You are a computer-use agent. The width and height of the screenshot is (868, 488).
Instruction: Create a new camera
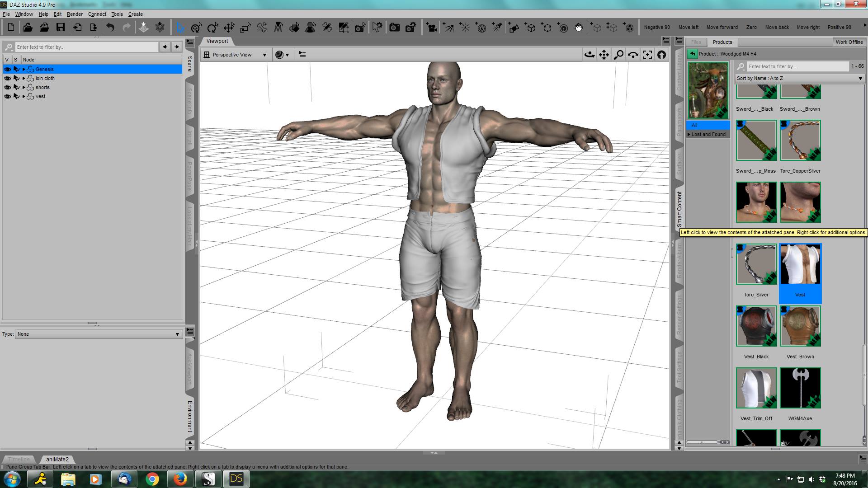[x=431, y=28]
